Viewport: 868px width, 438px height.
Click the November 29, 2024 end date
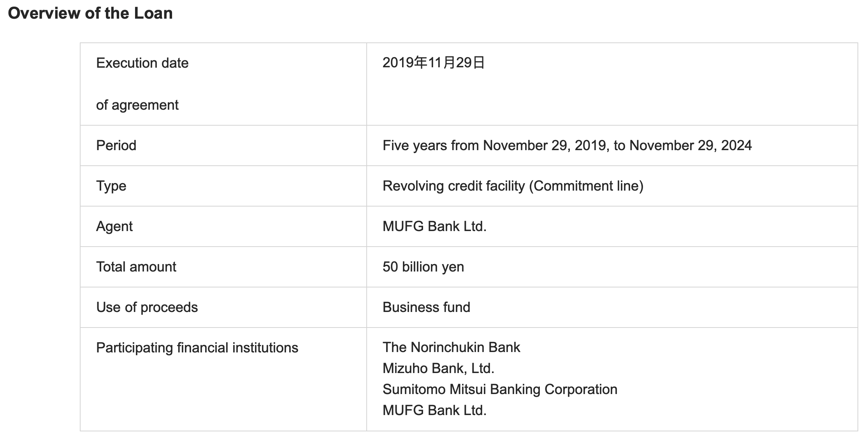coord(691,145)
